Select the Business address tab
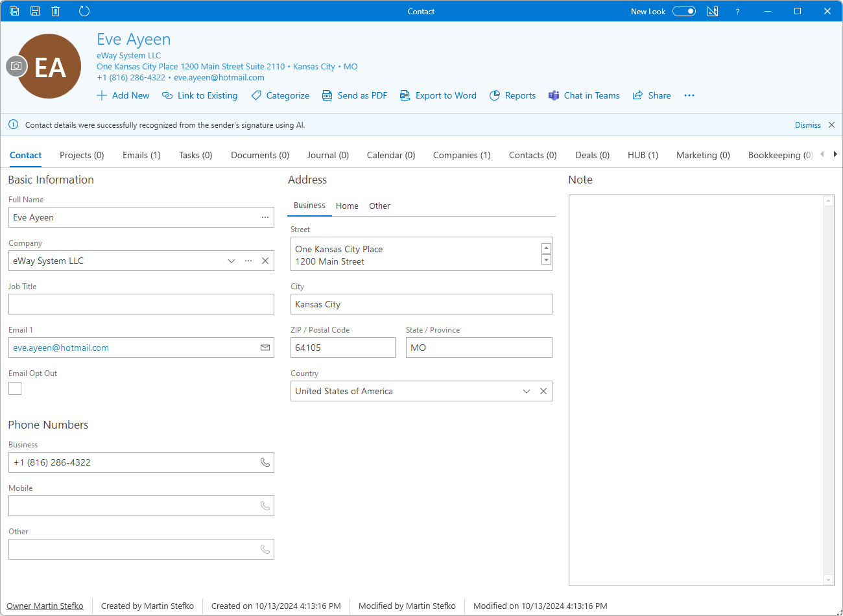The width and height of the screenshot is (843, 616). [x=309, y=206]
